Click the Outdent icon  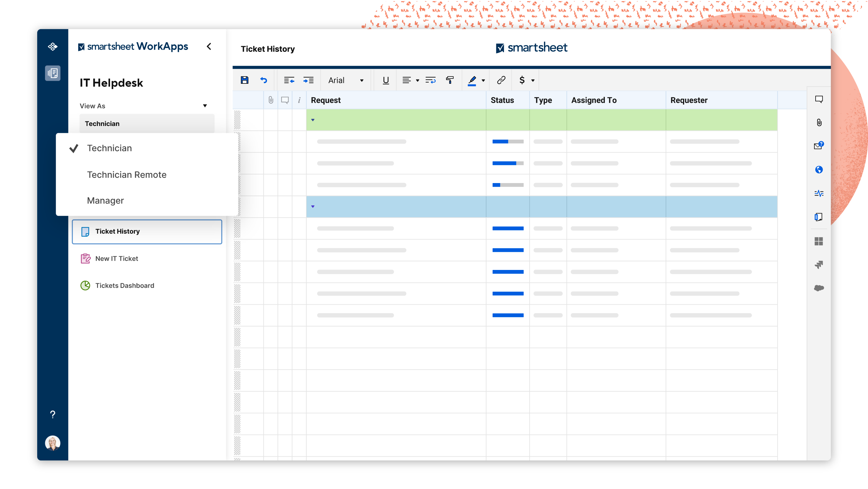(x=289, y=80)
